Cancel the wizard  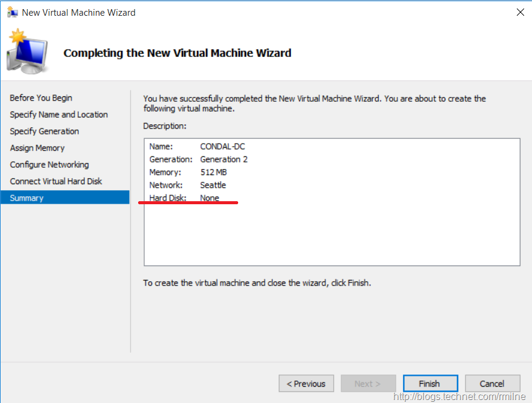tap(492, 384)
